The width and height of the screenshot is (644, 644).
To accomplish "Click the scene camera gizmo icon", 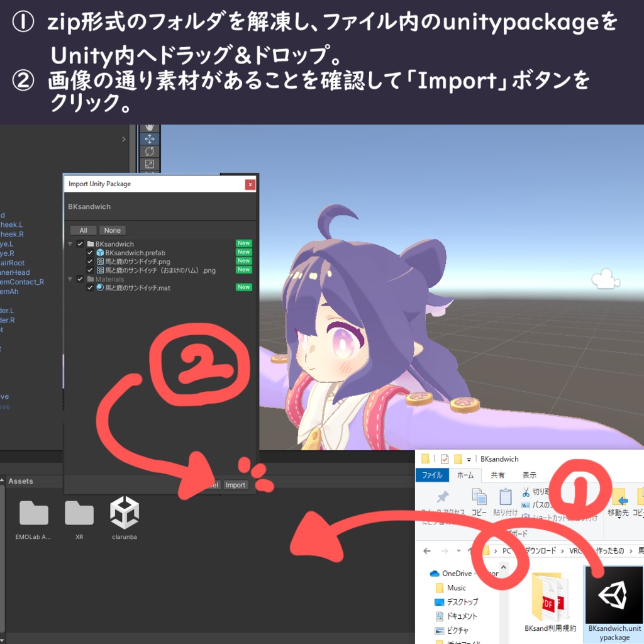I will coord(606,279).
